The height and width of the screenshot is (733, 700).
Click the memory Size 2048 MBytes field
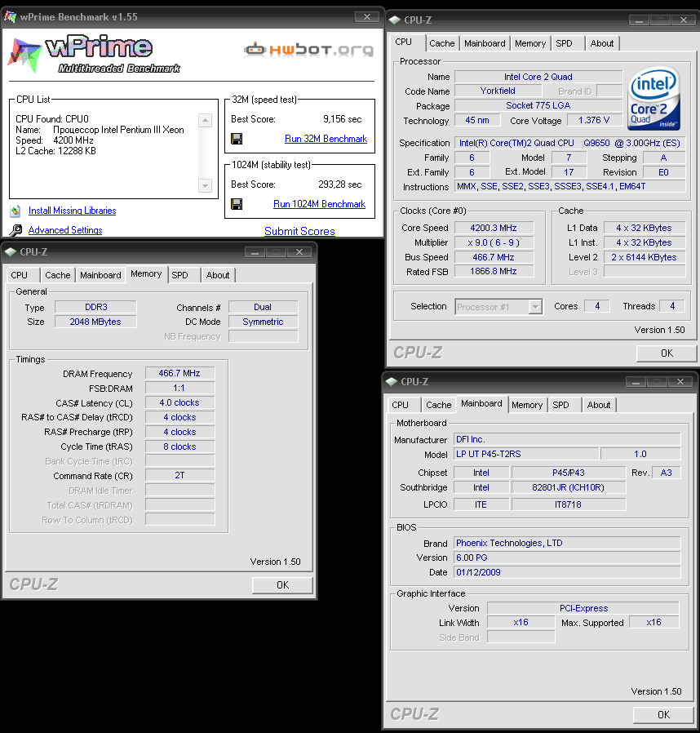click(95, 322)
